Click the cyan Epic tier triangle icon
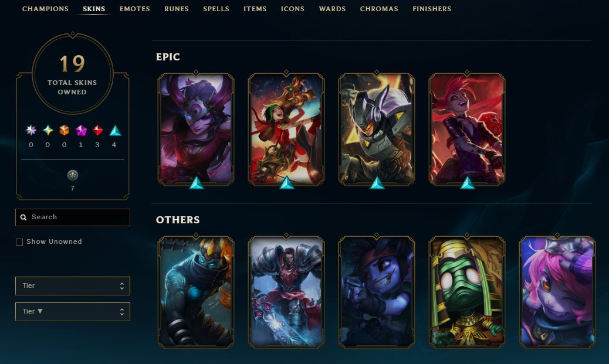 [115, 130]
